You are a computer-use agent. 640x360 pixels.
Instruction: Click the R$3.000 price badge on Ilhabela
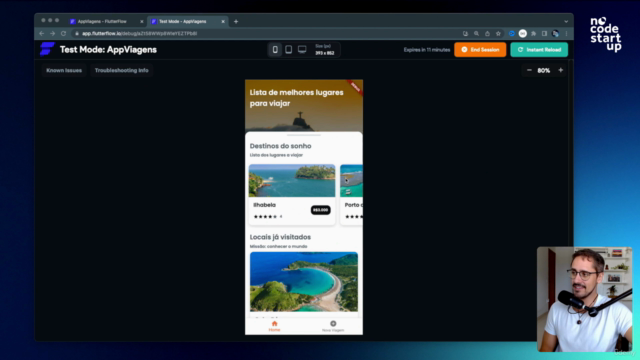click(x=320, y=210)
